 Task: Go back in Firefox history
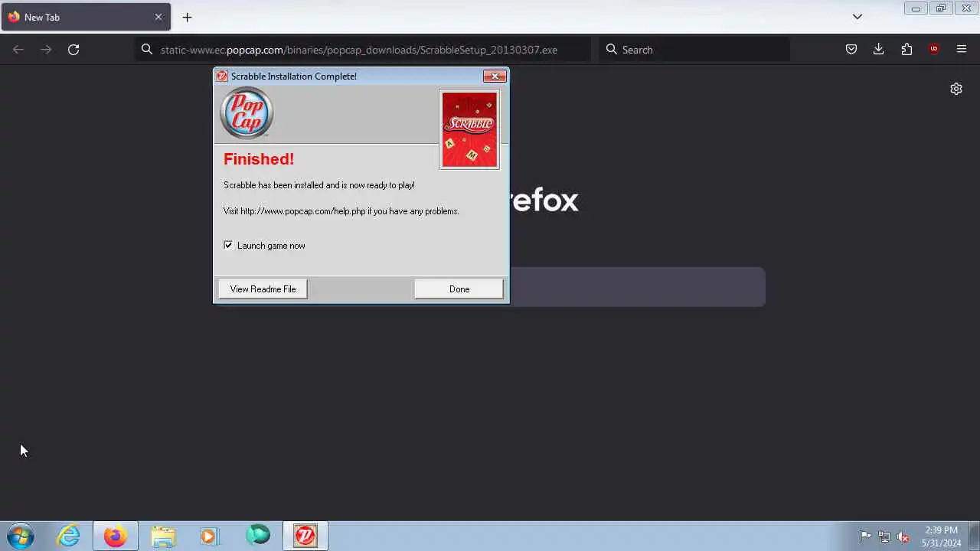[18, 49]
